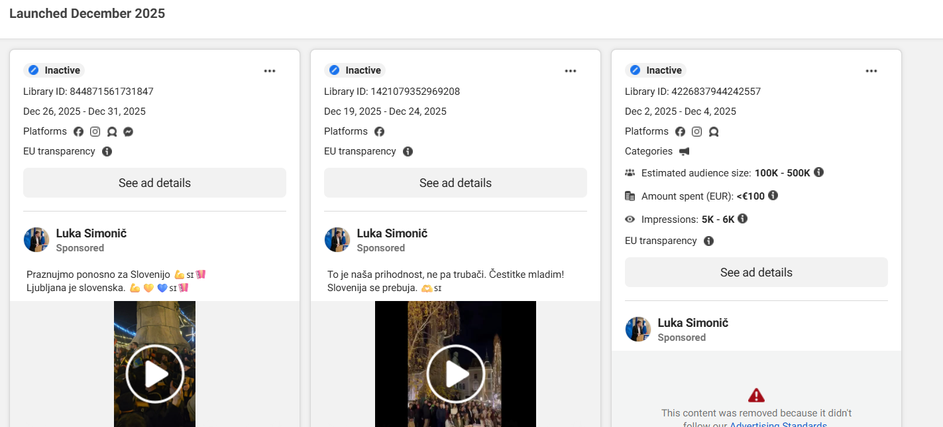Screen dimensions: 943x427
Task: Play the first ad's video
Action: pyautogui.click(x=154, y=373)
